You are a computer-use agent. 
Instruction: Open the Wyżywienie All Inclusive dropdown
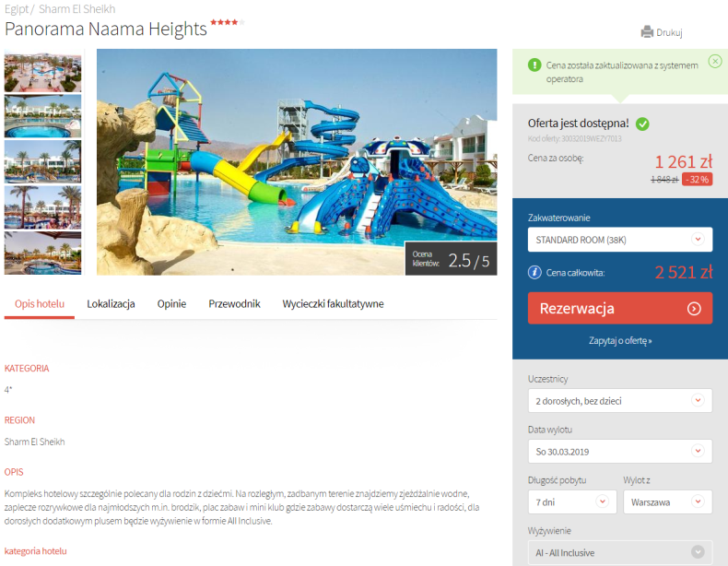[620, 552]
